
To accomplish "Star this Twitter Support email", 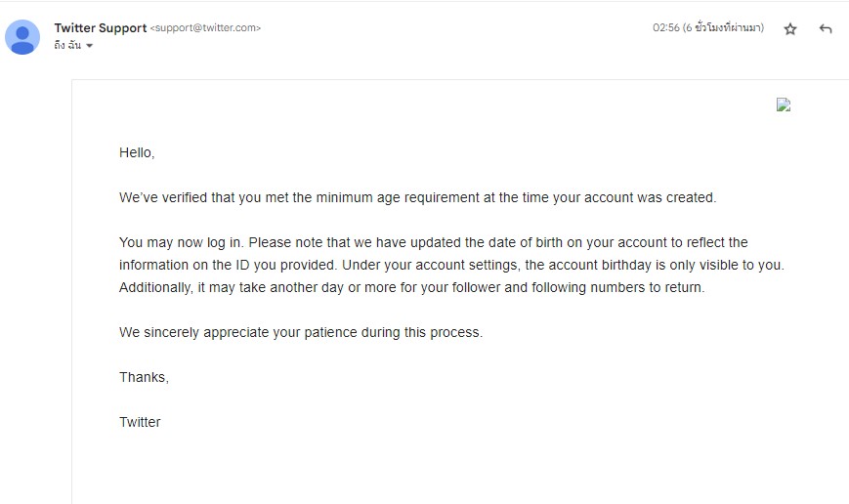I will tap(790, 28).
